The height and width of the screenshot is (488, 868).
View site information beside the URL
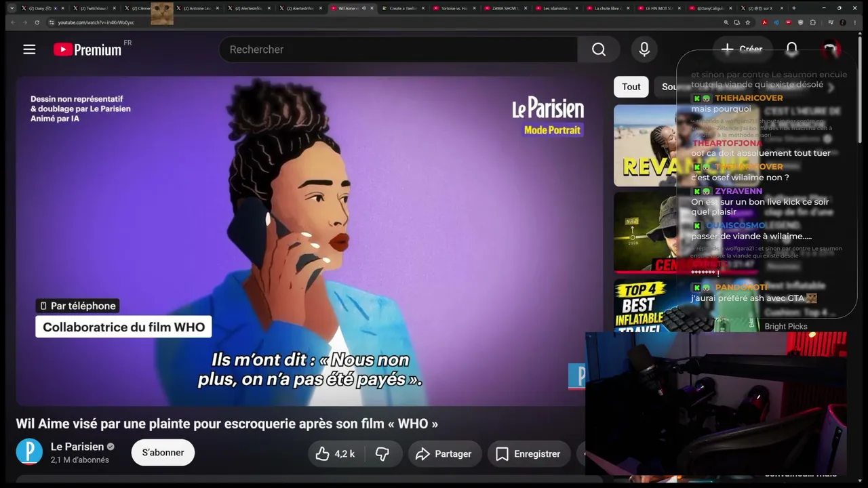52,22
